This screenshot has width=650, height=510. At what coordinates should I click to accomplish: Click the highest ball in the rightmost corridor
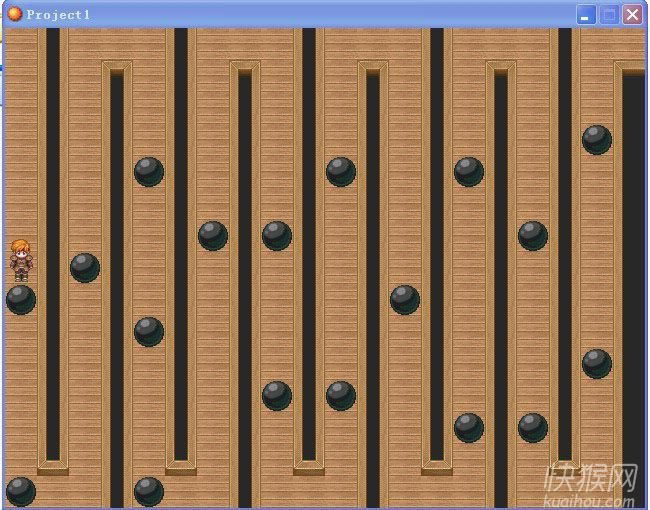(x=597, y=140)
